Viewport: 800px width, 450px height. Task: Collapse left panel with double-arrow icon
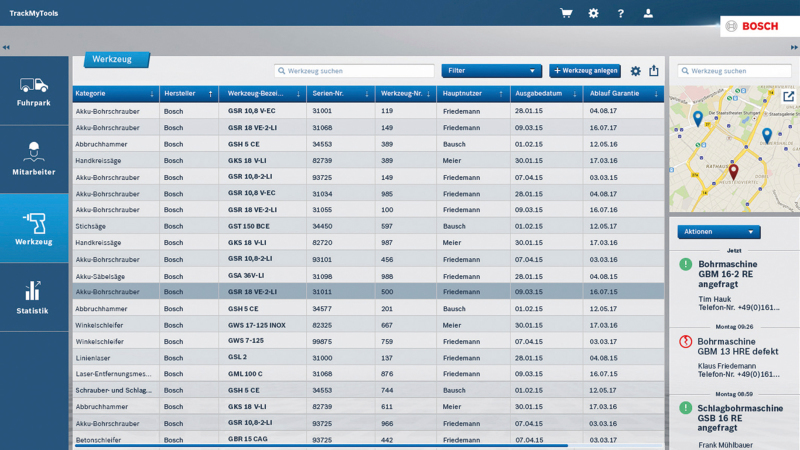tap(6, 47)
